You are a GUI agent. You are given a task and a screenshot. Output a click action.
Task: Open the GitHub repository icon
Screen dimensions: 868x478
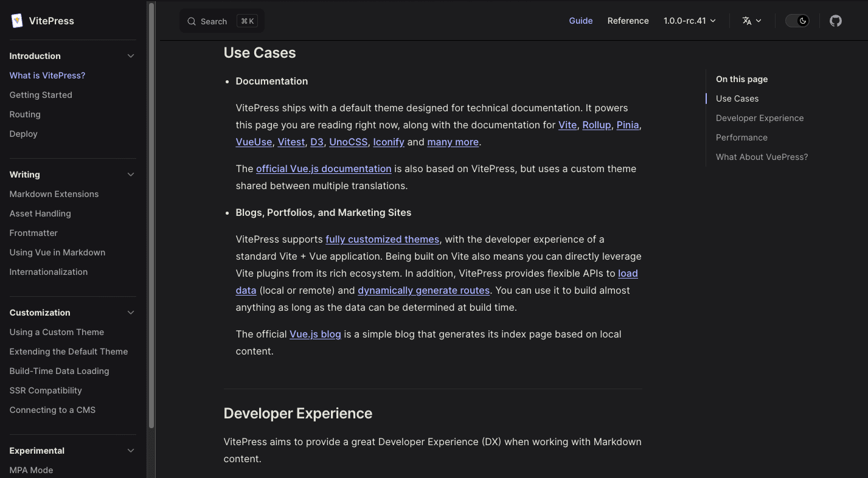pos(836,21)
